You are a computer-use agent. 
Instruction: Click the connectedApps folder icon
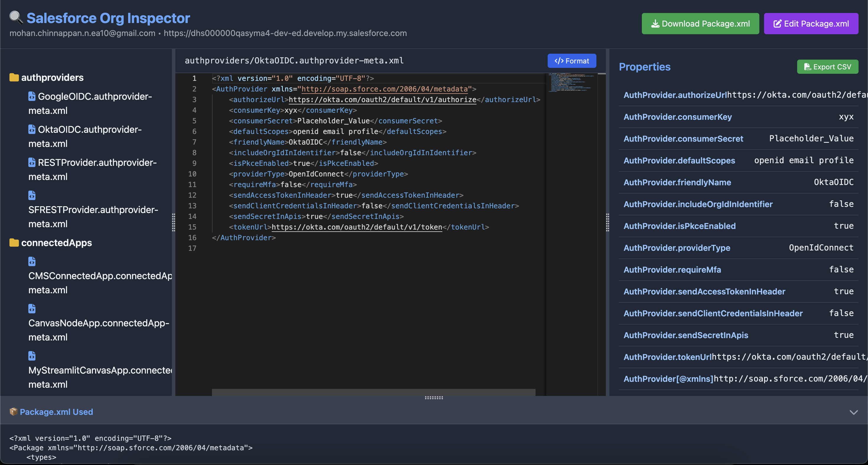14,243
